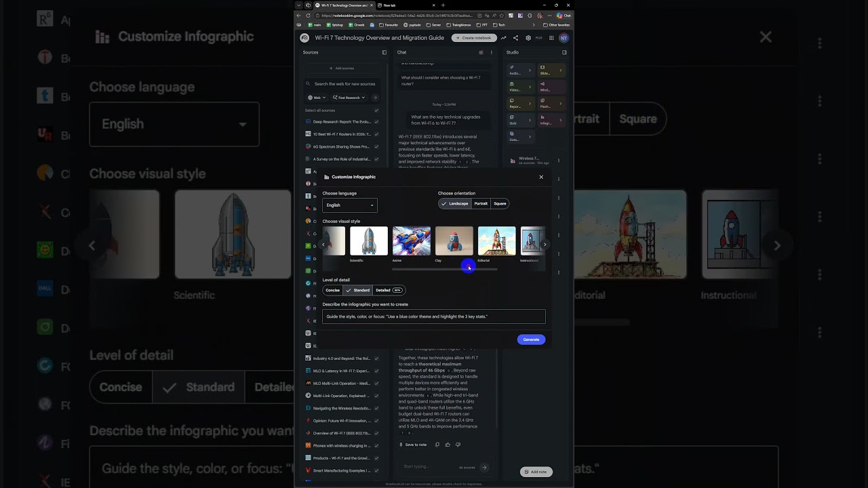Image resolution: width=868 pixels, height=488 pixels.
Task: Open the Reports studio tile
Action: [x=521, y=104]
